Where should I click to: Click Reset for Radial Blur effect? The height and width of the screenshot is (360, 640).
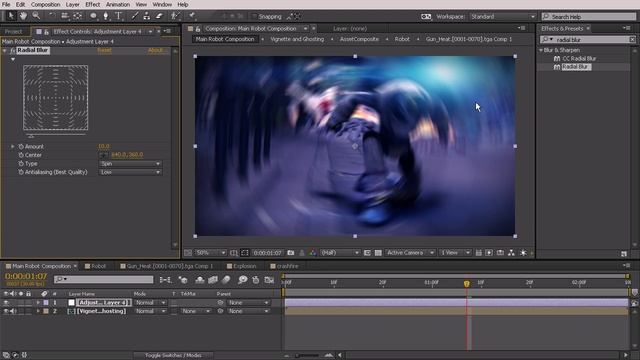104,50
